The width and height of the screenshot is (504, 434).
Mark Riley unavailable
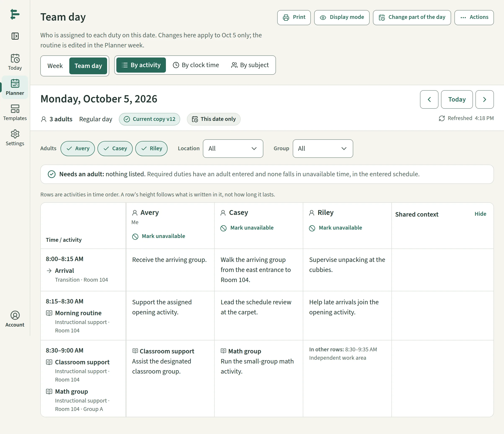tap(336, 228)
